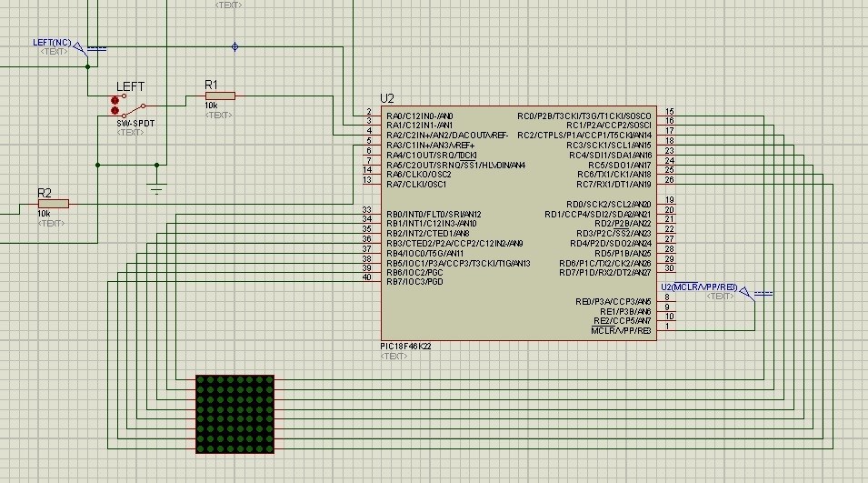Click the RA4/C1OUT/SRQ/T0CKI pin label
The width and height of the screenshot is (868, 483).
tap(432, 156)
